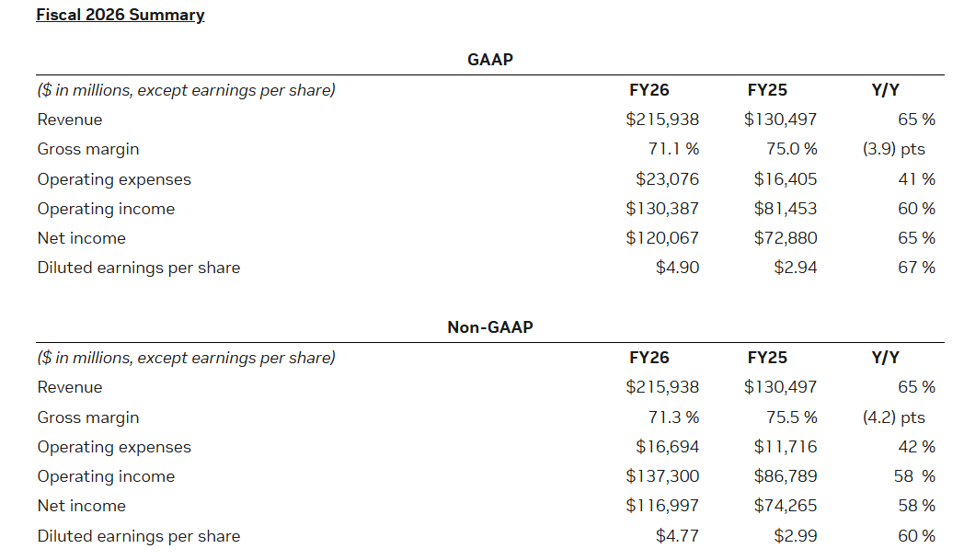Click Non-GAAP operating income value $137,300
964x560 pixels.
[662, 476]
